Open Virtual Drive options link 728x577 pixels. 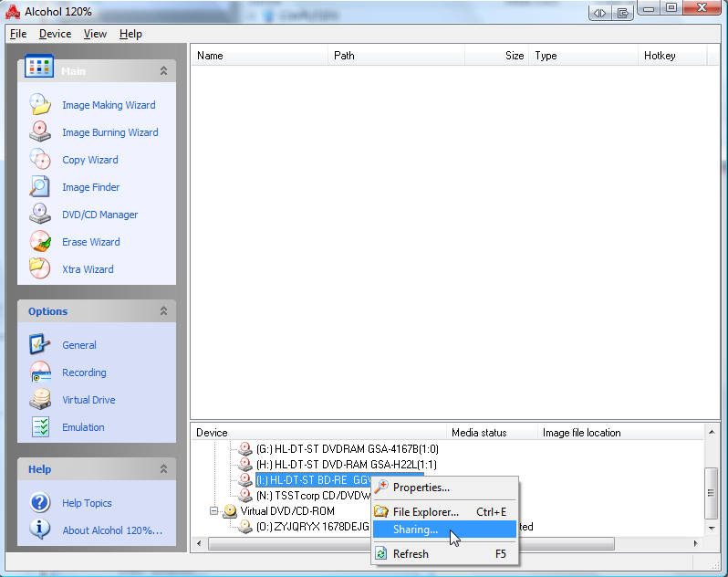[x=88, y=400]
